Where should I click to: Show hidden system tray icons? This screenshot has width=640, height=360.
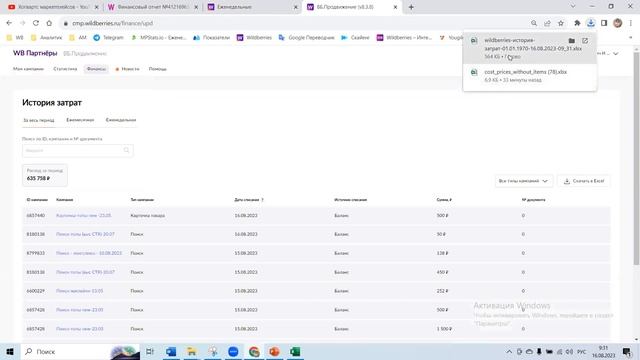click(x=509, y=351)
